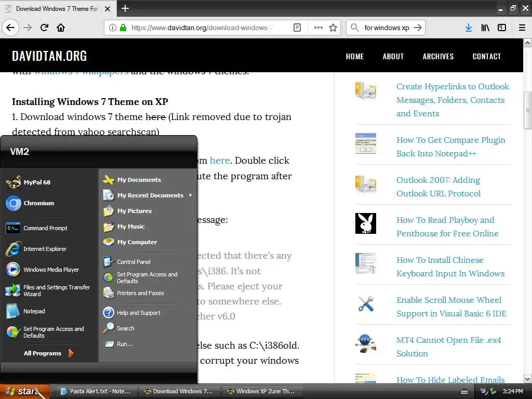Open the CONTACT navigation link
This screenshot has height=399, width=532.
pyautogui.click(x=486, y=56)
